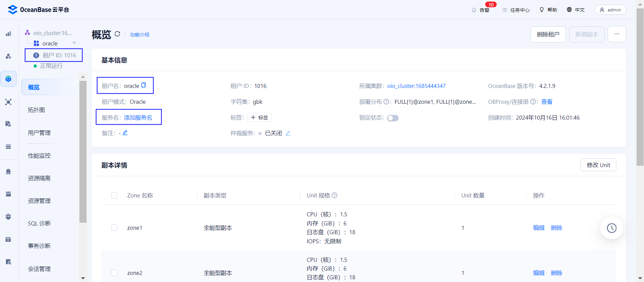Image resolution: width=644 pixels, height=282 pixels.
Task: Open 任务中心 task center
Action: [516, 10]
